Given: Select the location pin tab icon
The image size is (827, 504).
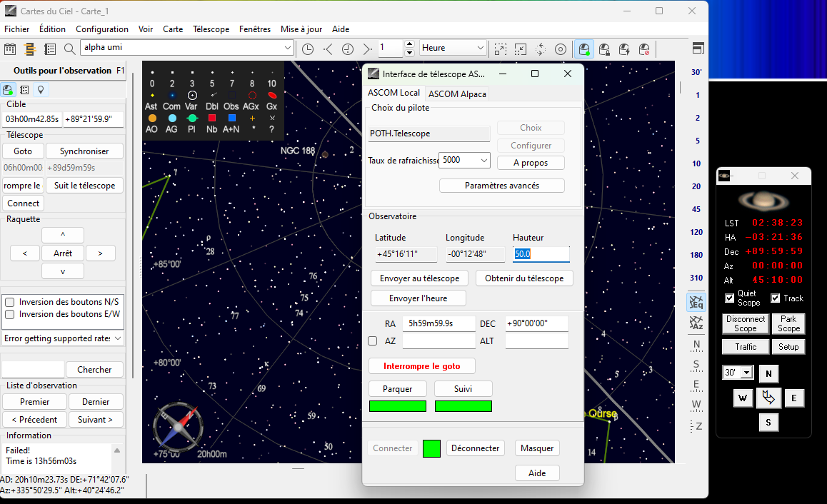Looking at the screenshot, I should pyautogui.click(x=41, y=90).
